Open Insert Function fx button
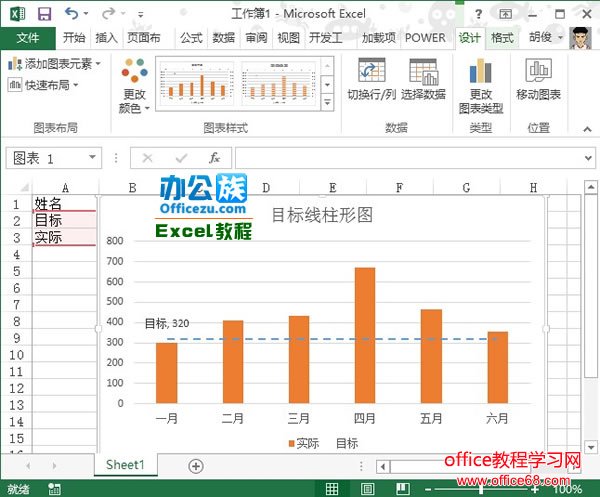 click(x=214, y=158)
